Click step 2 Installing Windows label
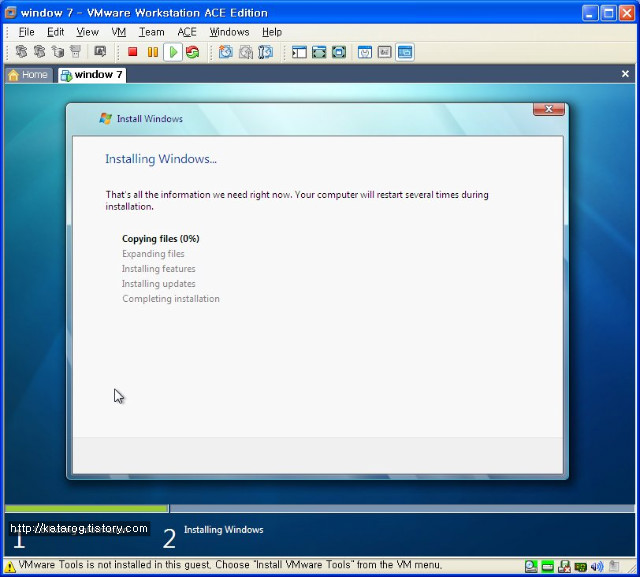 223,530
